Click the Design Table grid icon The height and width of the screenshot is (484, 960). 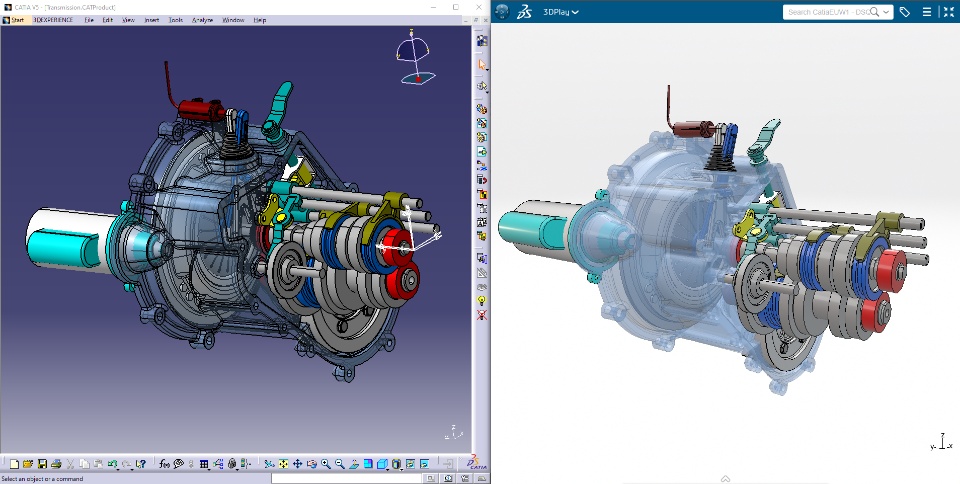click(x=204, y=464)
